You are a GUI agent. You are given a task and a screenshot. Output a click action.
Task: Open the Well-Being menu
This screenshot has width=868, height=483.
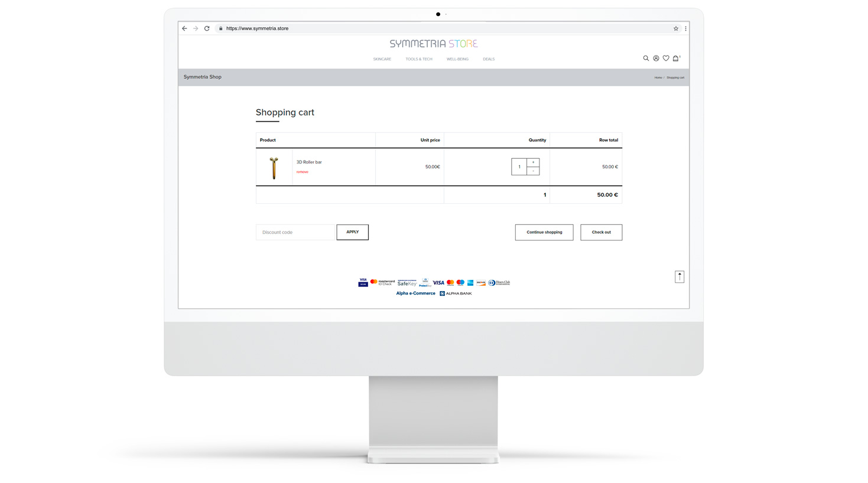457,59
